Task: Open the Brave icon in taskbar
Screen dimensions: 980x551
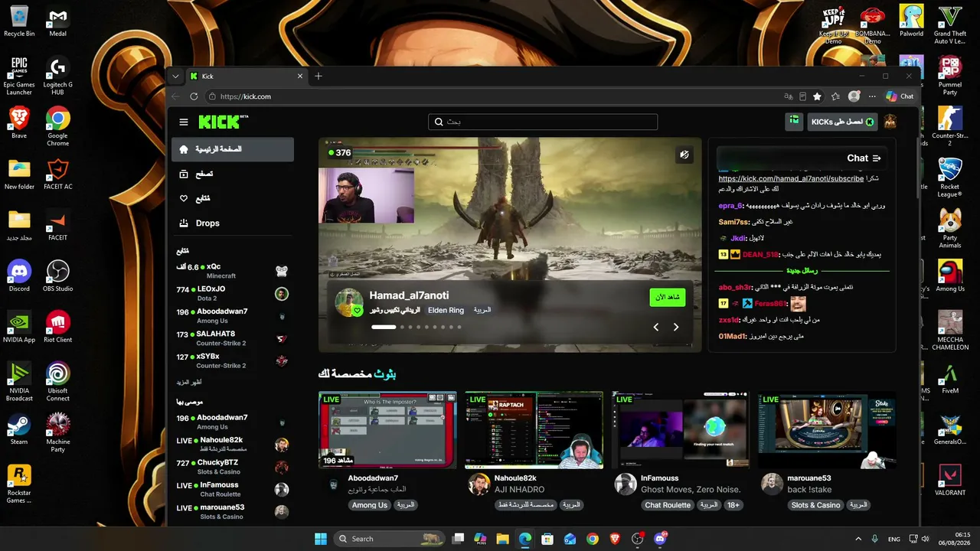Action: tap(616, 539)
